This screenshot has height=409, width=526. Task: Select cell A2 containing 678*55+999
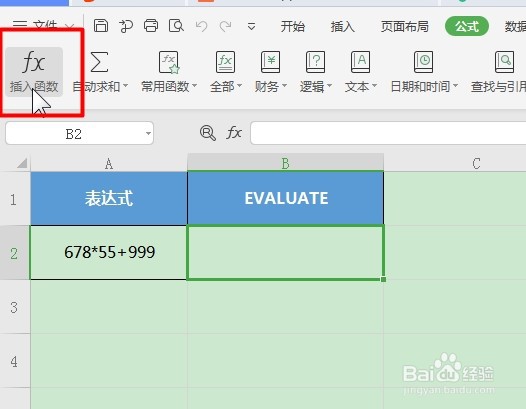click(109, 252)
